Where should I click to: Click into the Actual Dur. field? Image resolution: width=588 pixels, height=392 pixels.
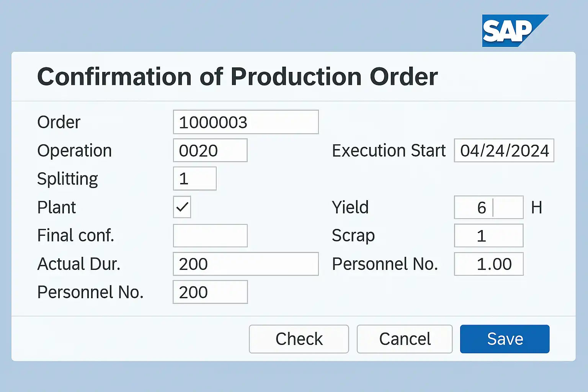coord(245,264)
